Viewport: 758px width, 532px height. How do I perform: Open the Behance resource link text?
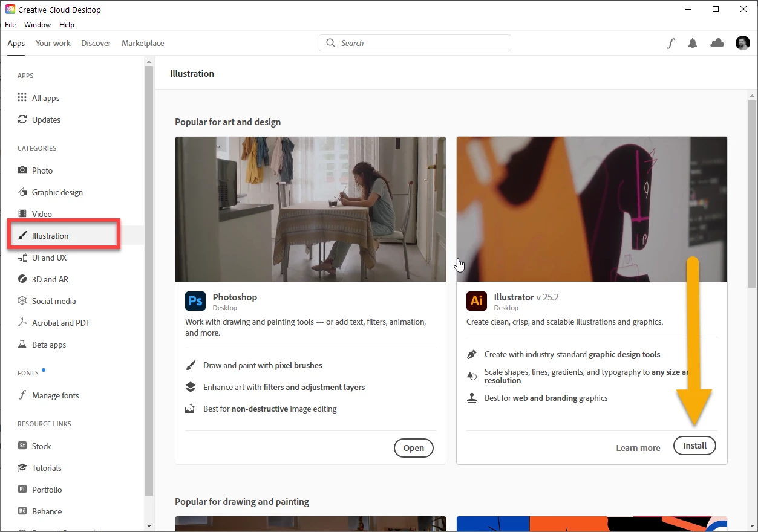pyautogui.click(x=47, y=511)
